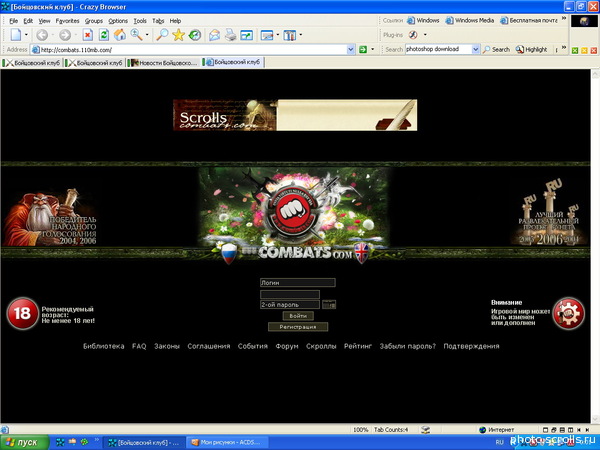Click the Plug-ins blocked flash icon
Image resolution: width=600 pixels, height=450 pixels.
413,35
